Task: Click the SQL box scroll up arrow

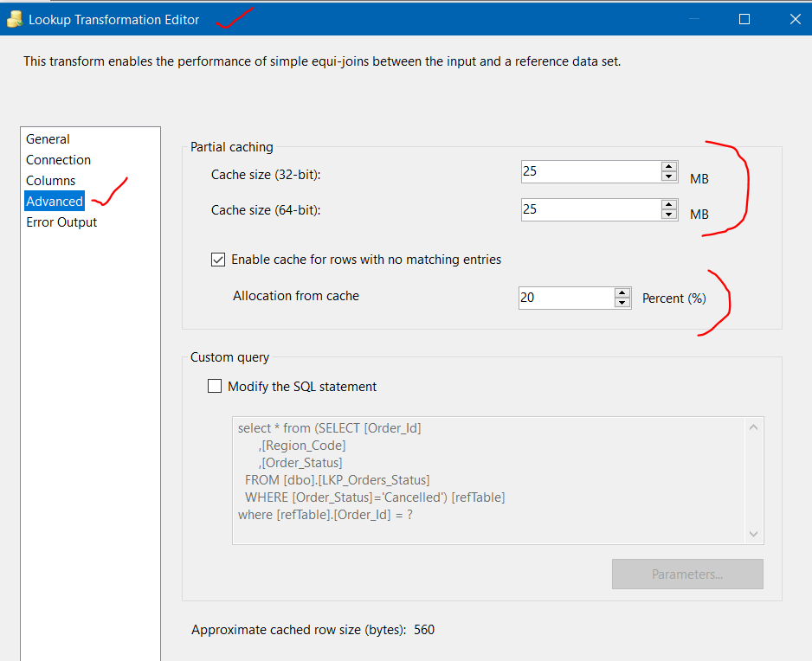Action: tap(753, 427)
